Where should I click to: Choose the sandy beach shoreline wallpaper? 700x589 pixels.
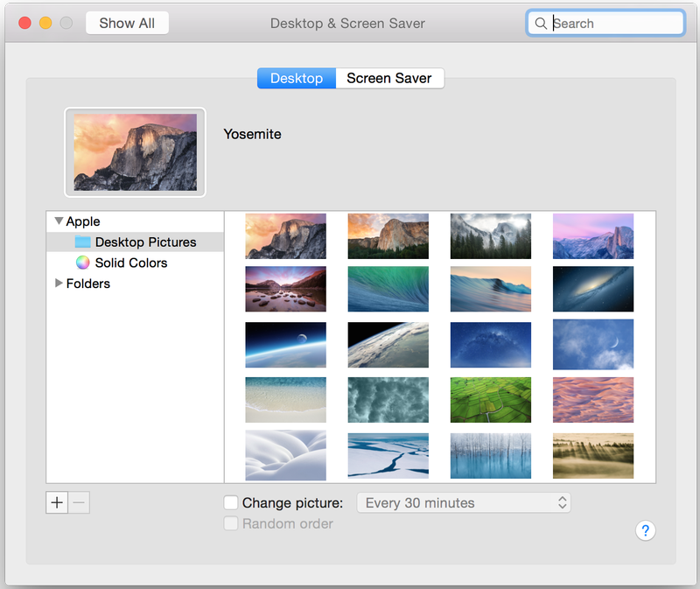(x=286, y=400)
